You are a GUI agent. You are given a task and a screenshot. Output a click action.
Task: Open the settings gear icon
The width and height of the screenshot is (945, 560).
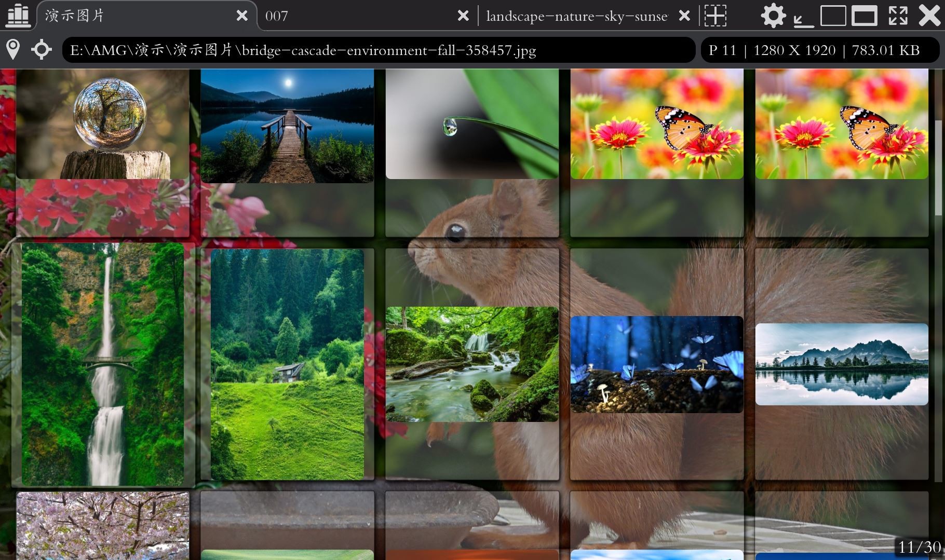coord(774,16)
